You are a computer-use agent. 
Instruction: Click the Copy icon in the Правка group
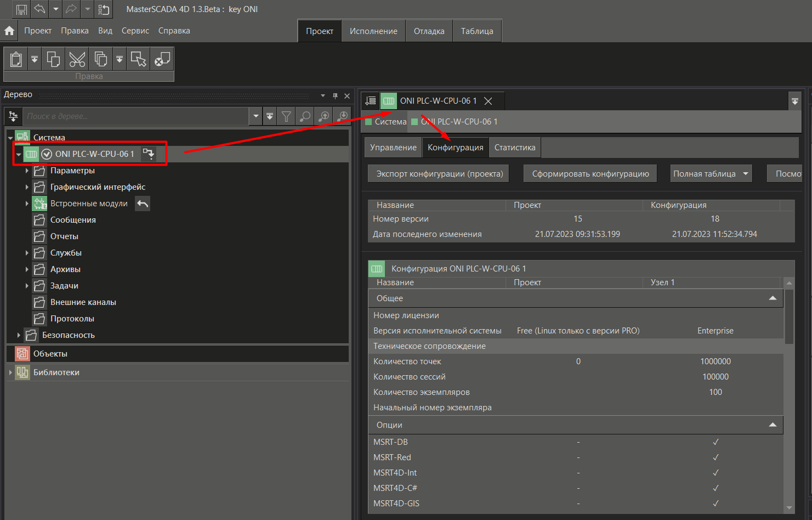(x=53, y=59)
